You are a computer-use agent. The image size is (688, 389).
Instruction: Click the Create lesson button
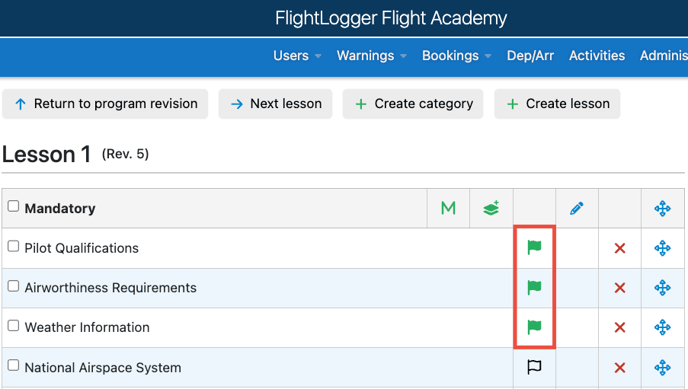(x=557, y=104)
